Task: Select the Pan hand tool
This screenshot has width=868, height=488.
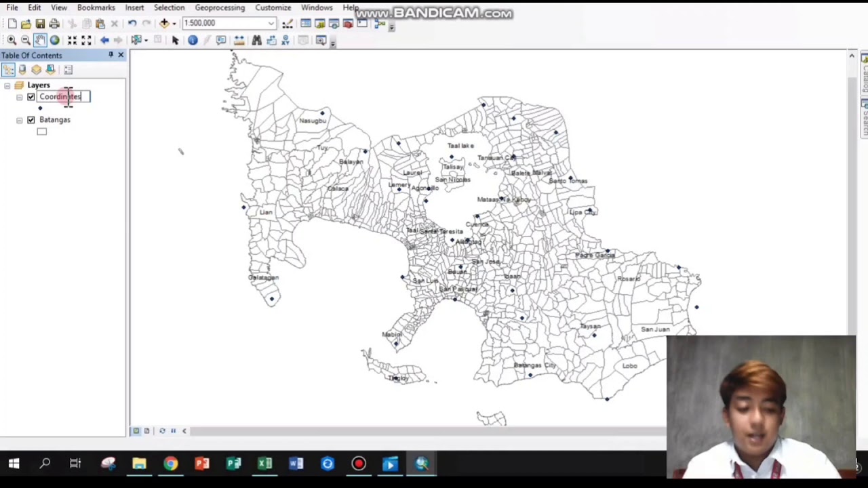Action: pyautogui.click(x=40, y=40)
